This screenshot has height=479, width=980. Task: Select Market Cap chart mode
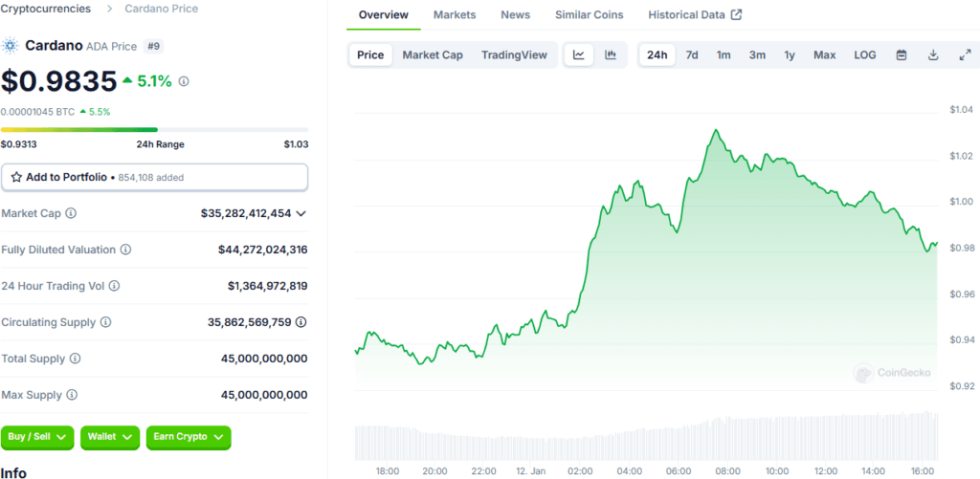pyautogui.click(x=433, y=54)
